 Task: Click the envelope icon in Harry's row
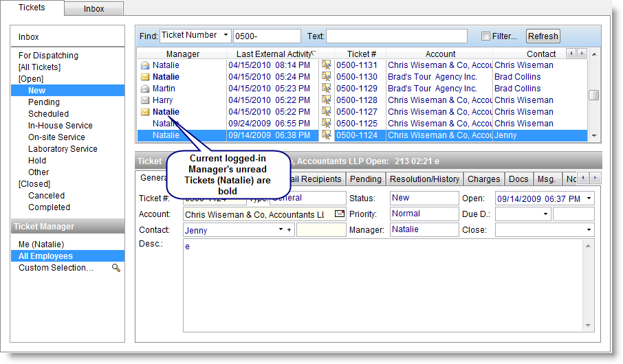tap(145, 100)
